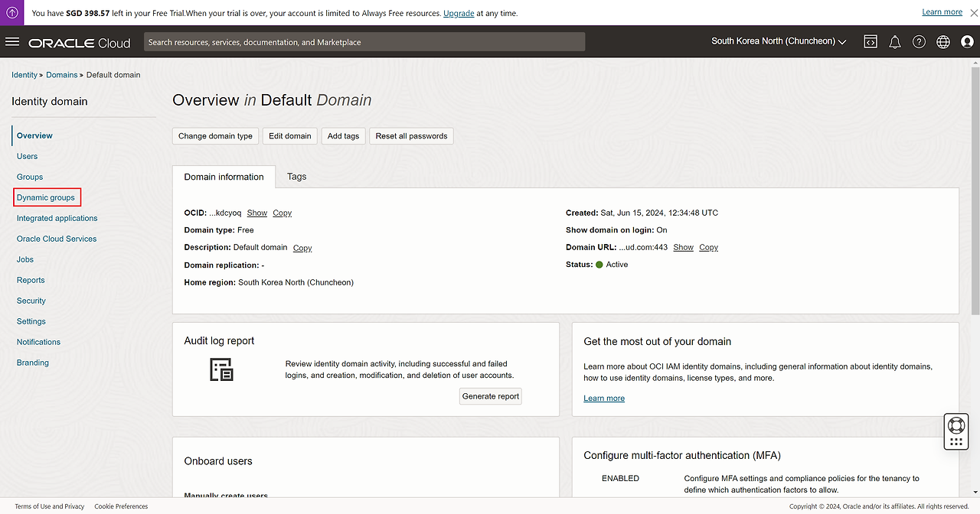Click Show link next to OCID

pos(257,213)
